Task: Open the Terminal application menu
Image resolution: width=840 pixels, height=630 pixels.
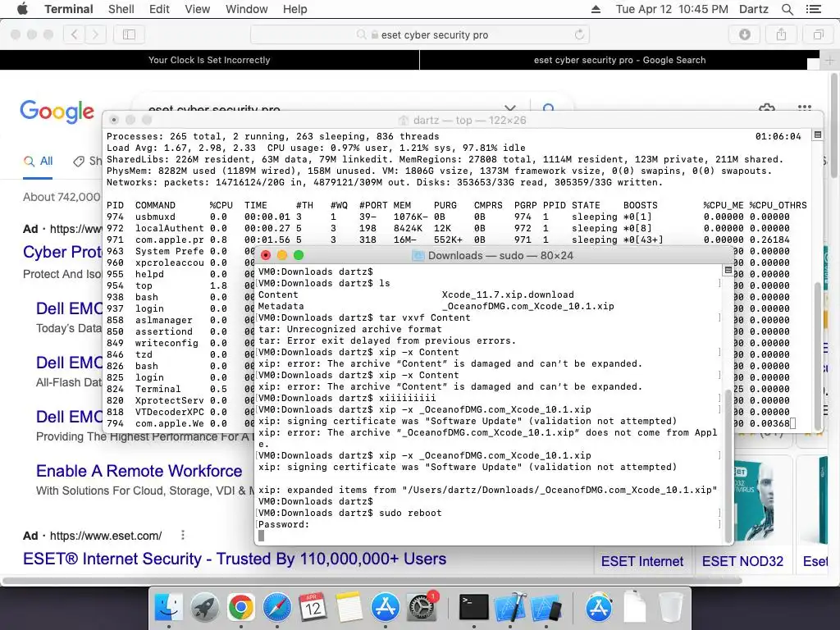Action: pyautogui.click(x=69, y=9)
